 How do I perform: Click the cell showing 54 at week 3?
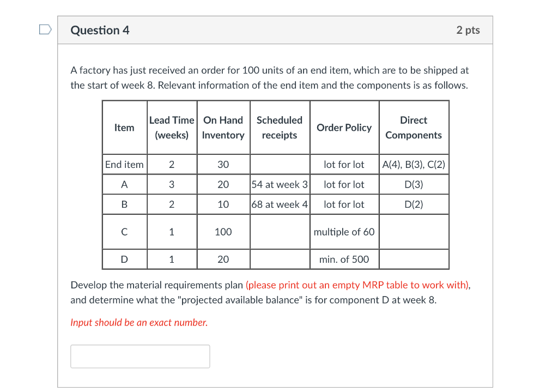click(x=280, y=184)
